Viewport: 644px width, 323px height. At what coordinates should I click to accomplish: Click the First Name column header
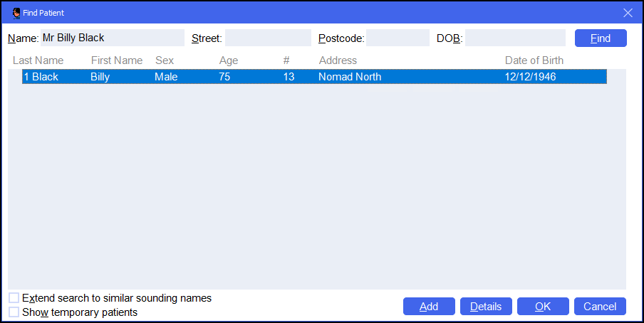pyautogui.click(x=116, y=60)
